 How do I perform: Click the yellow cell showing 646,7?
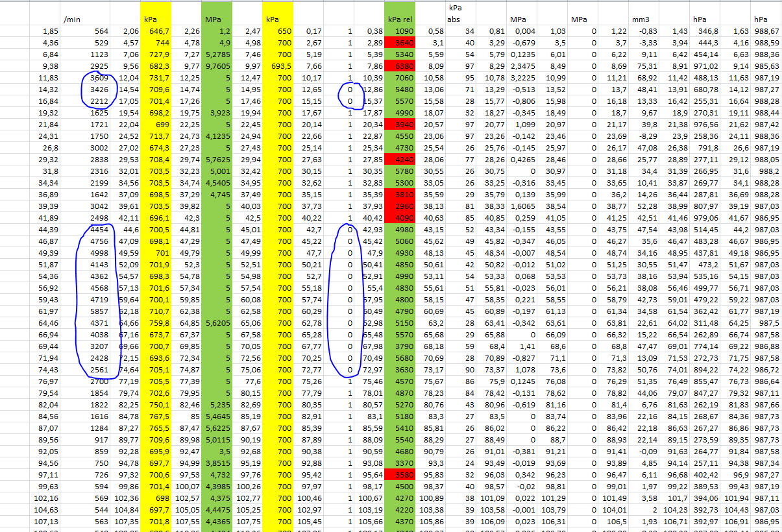coord(156,30)
